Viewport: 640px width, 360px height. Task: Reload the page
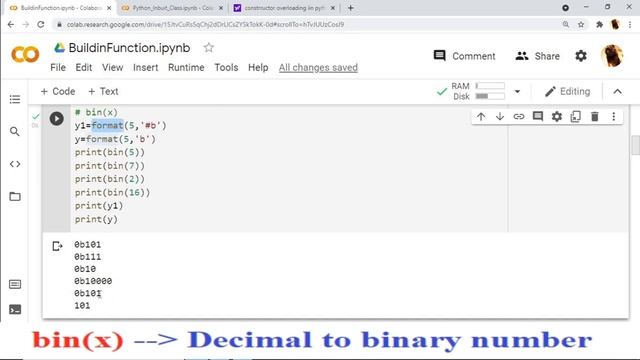tap(41, 24)
